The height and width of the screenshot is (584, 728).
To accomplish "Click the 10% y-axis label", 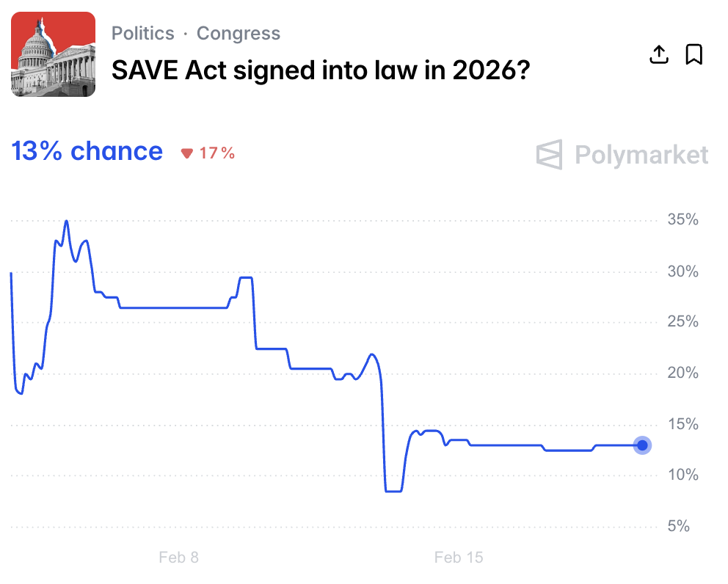I will pyautogui.click(x=682, y=475).
